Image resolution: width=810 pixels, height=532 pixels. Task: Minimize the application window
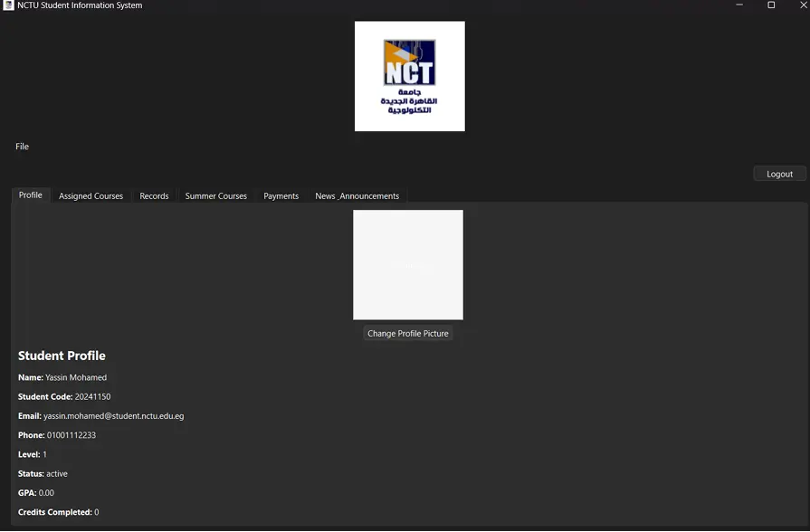[x=739, y=5]
